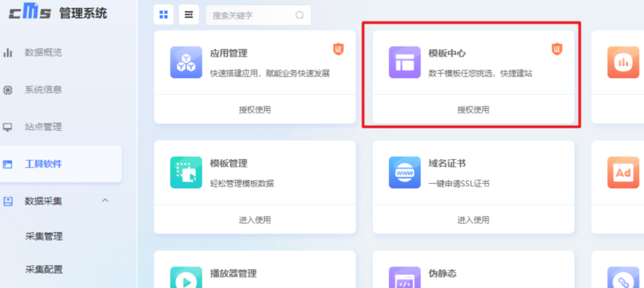Screen dimensions: 644x288
Task: Click the 播放器管理 play icon
Action: pyautogui.click(x=186, y=277)
